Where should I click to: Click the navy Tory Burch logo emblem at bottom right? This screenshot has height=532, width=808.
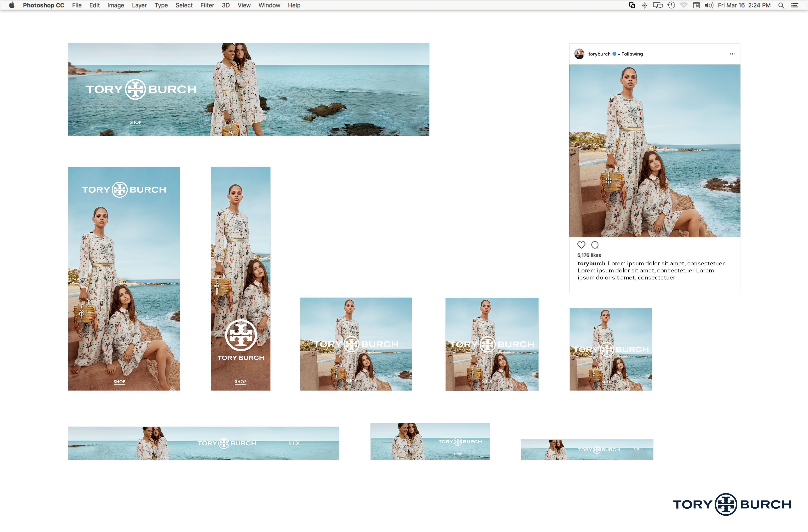[x=726, y=504]
